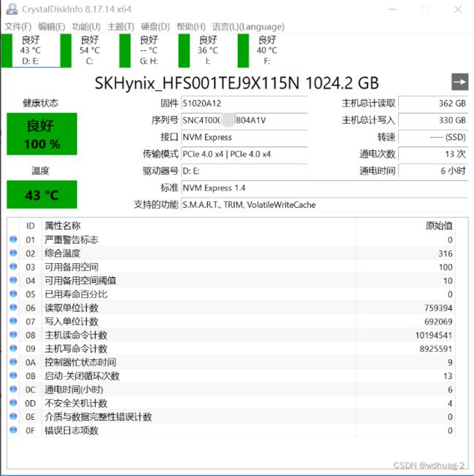Select the F: disk at 40 °C
Screen dimensions: 474x476
267,50
